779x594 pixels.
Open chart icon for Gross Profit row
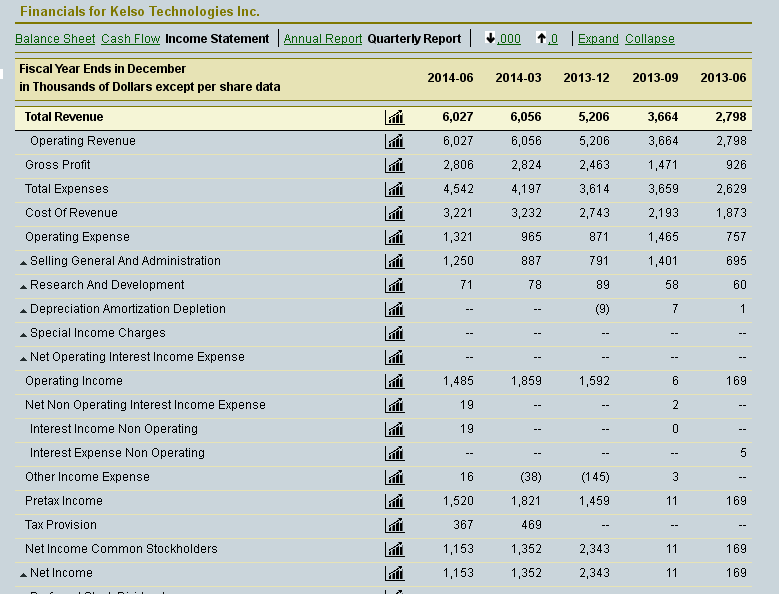click(x=395, y=165)
